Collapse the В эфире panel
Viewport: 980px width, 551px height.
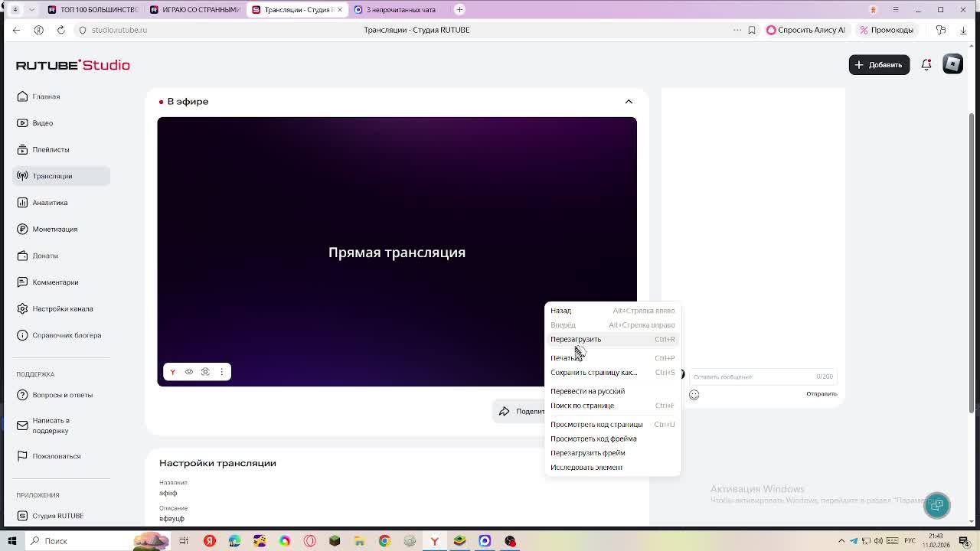tap(629, 102)
